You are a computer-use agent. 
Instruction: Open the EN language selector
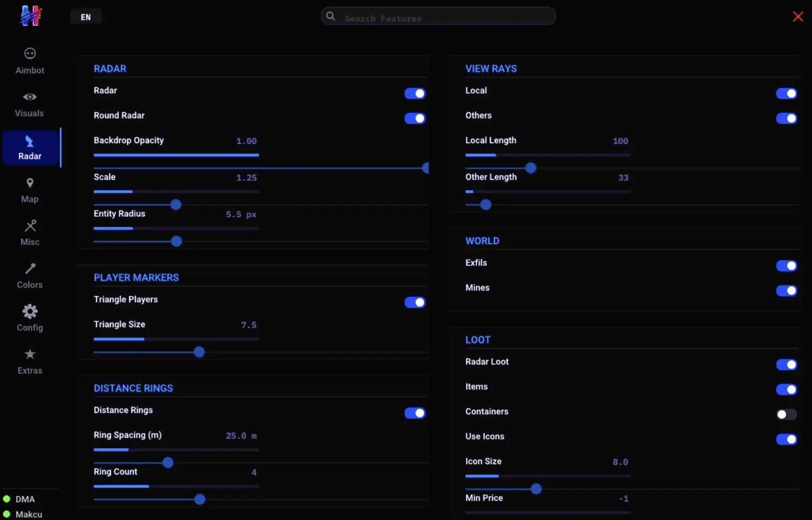tap(86, 17)
